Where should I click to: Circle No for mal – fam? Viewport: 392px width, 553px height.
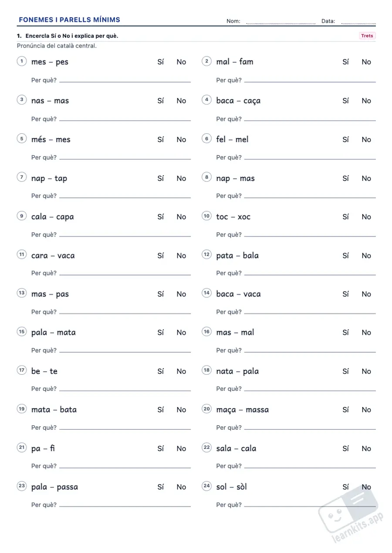point(366,62)
